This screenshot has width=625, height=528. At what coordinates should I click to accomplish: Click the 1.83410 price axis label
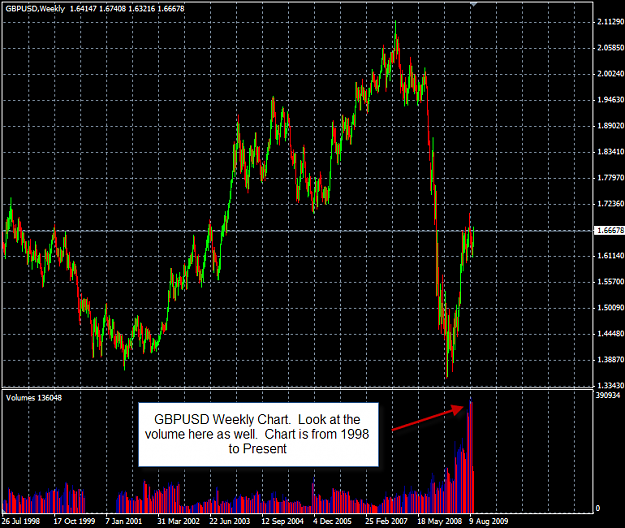611,152
